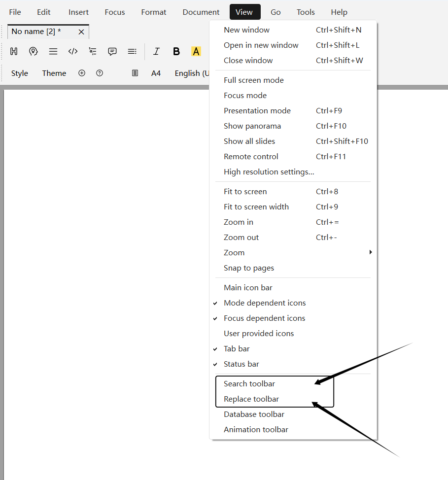The height and width of the screenshot is (480, 448).
Task: Click the circled question mark icon
Action: coord(100,73)
